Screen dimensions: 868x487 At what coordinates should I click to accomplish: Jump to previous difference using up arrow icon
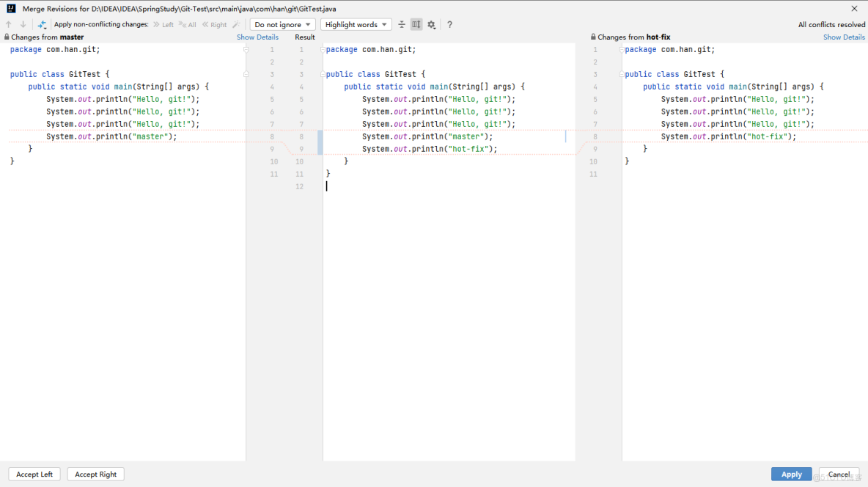click(x=7, y=24)
